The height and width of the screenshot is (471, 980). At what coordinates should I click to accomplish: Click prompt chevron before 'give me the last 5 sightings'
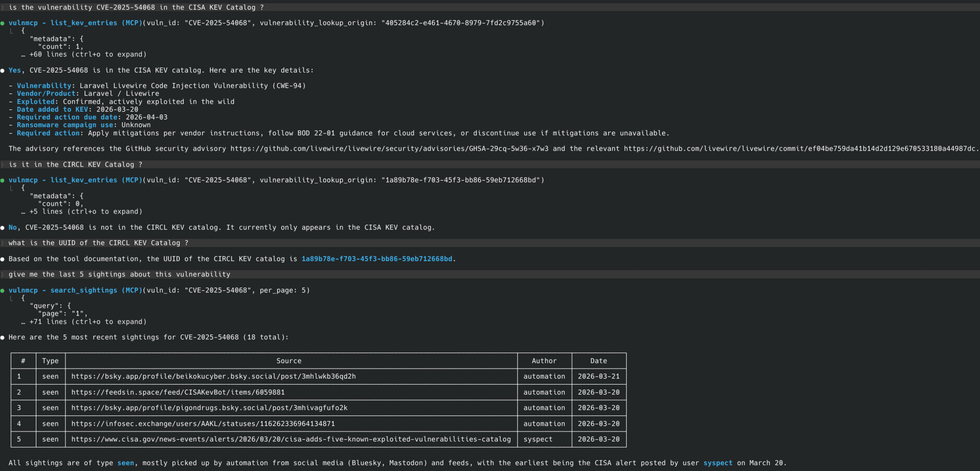(2, 274)
